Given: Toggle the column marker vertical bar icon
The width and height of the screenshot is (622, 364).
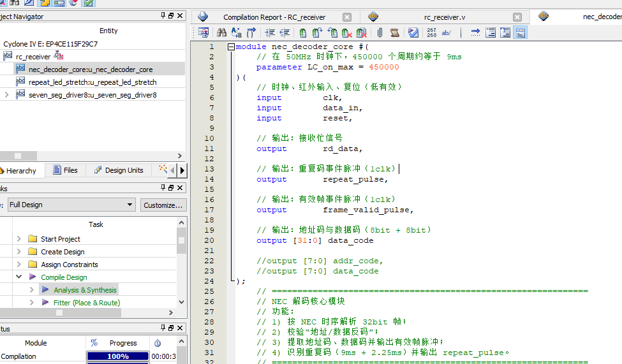Looking at the screenshot, I should click(461, 33).
